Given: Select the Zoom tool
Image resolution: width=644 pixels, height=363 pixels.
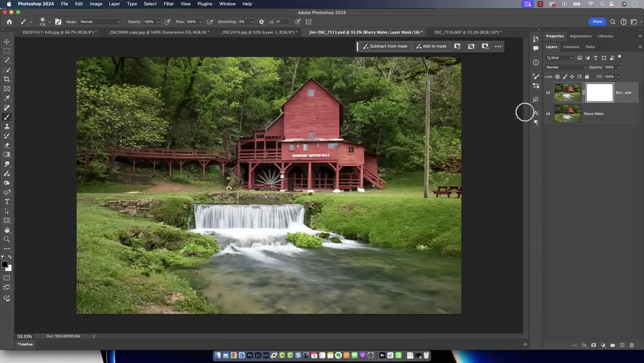Looking at the screenshot, I should (x=7, y=239).
